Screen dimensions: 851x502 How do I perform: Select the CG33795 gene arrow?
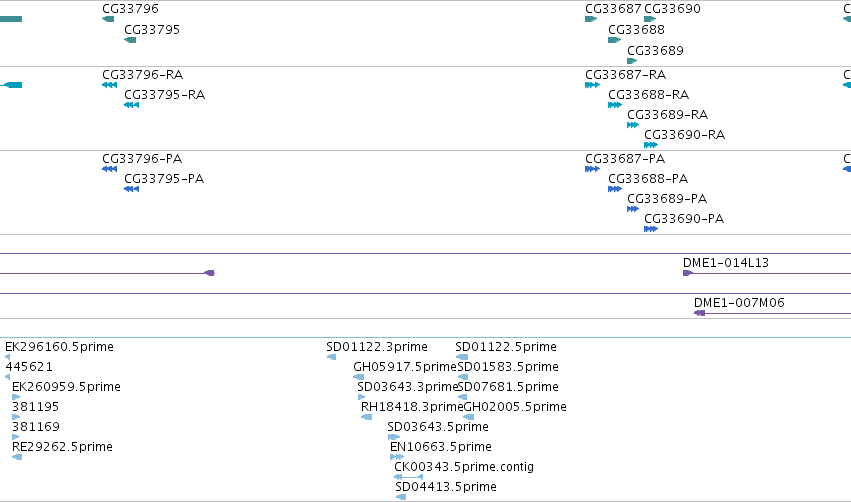click(x=130, y=40)
